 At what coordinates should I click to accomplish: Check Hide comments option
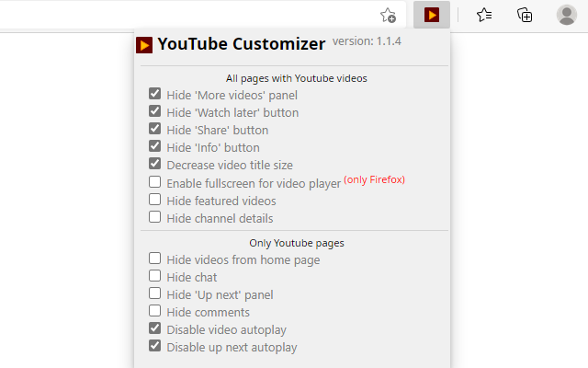(155, 312)
